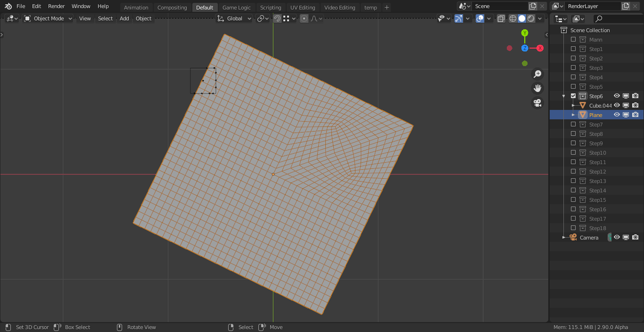Toggle show gizmo button
The height and width of the screenshot is (332, 644).
(459, 19)
